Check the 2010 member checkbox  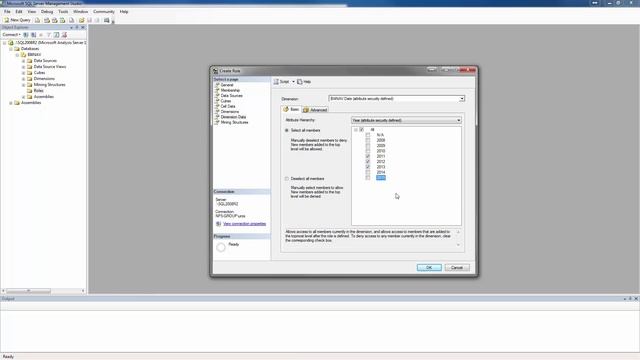pos(368,151)
